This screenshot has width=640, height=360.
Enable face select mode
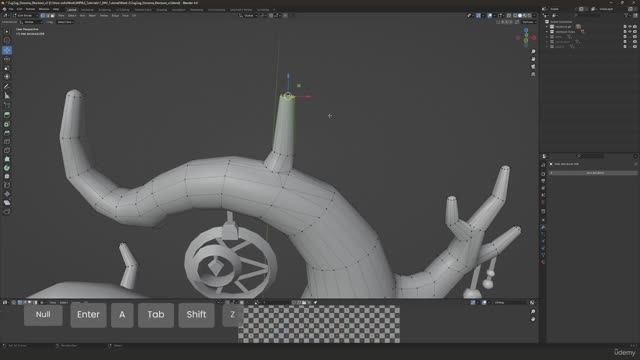coord(52,16)
